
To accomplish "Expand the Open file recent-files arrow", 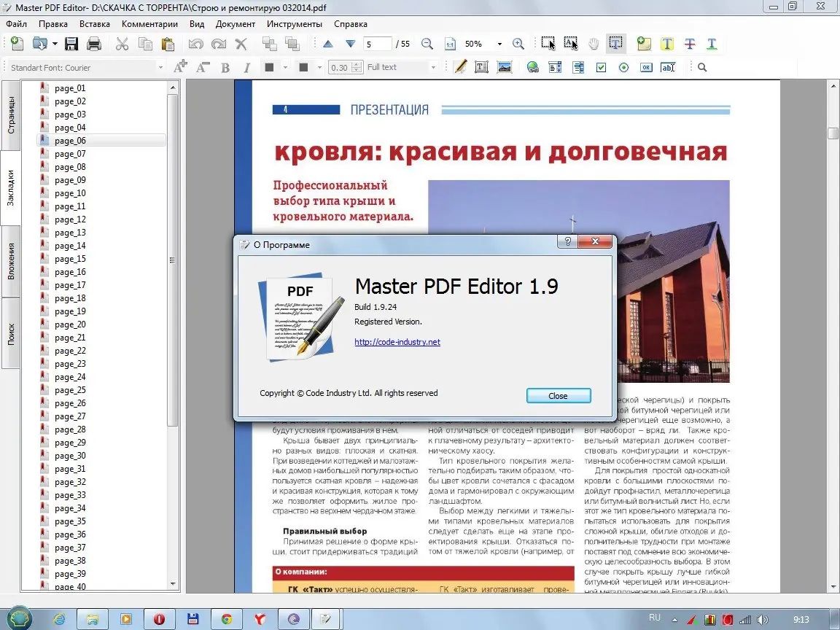I will tap(55, 44).
